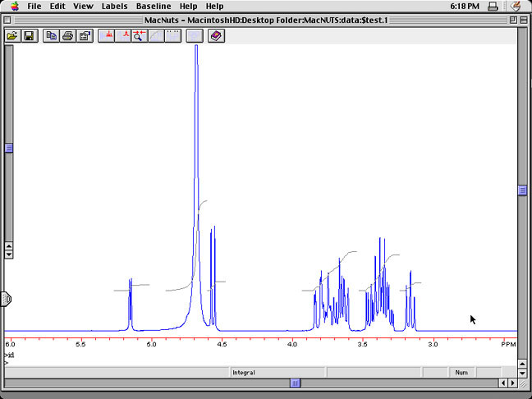Viewport: 532px width, 399px height.
Task: Open the Apple menu
Action: (x=13, y=6)
